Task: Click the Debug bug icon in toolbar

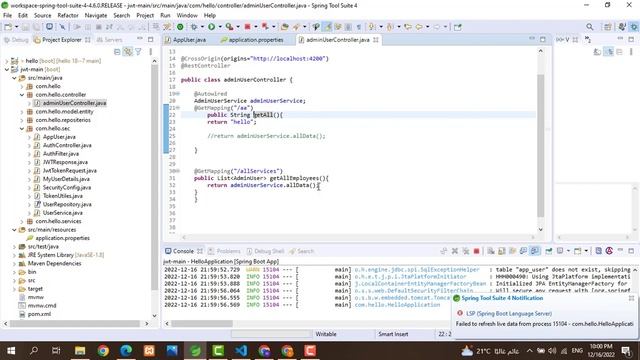Action: [194, 27]
